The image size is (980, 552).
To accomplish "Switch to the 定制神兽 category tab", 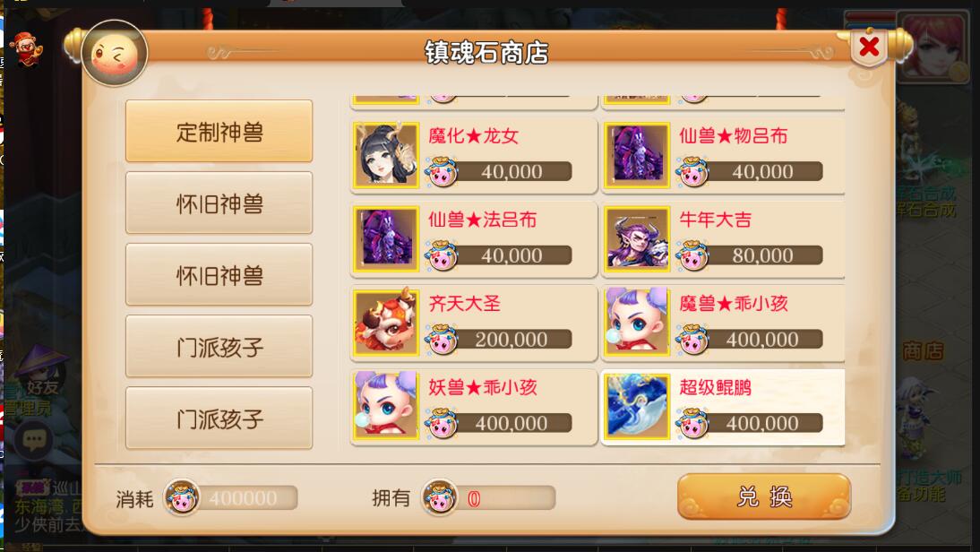I will (219, 132).
